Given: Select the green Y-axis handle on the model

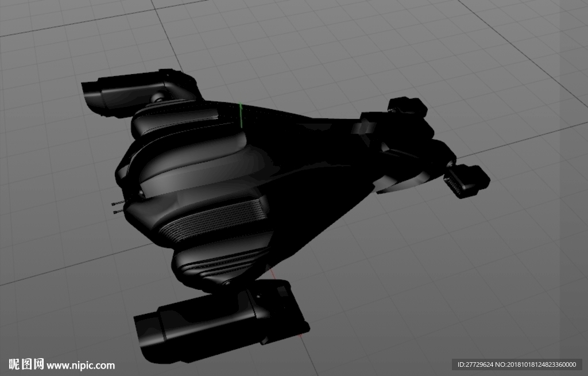Looking at the screenshot, I should tap(242, 116).
